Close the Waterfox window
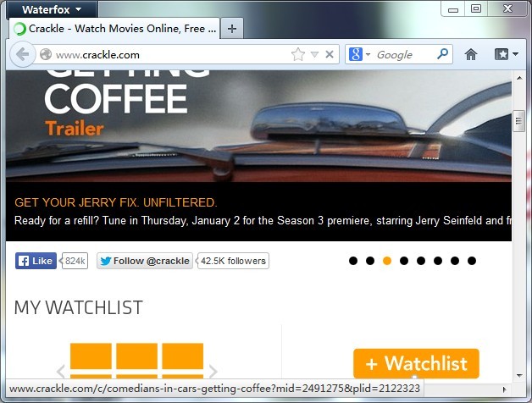This screenshot has width=532, height=403. (507, 8)
